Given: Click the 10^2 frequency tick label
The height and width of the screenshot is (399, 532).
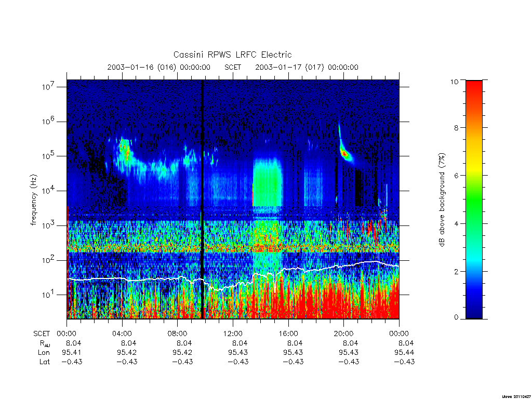Looking at the screenshot, I should [48, 261].
